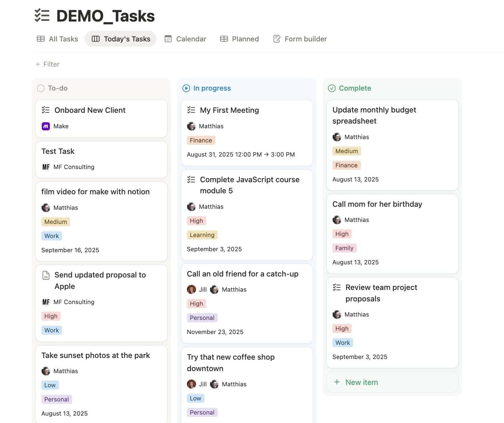Image resolution: width=504 pixels, height=423 pixels.
Task: Click the In progress status icon
Action: click(x=186, y=88)
